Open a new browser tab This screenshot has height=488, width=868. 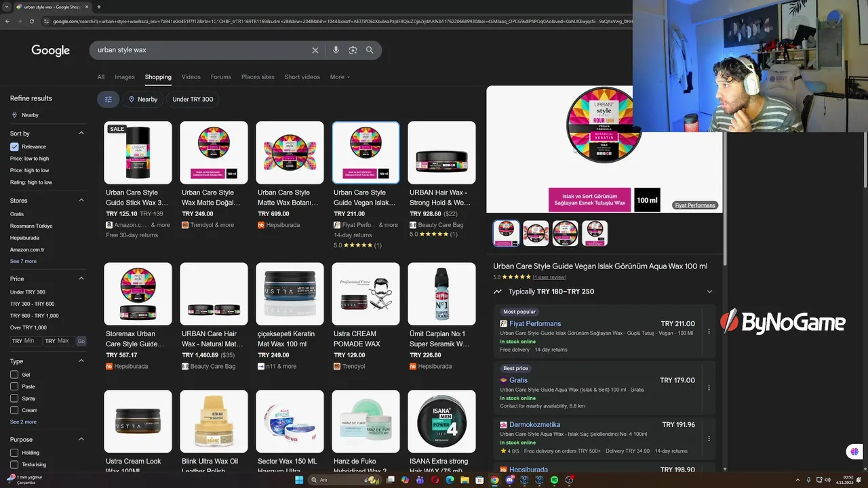[x=99, y=7]
